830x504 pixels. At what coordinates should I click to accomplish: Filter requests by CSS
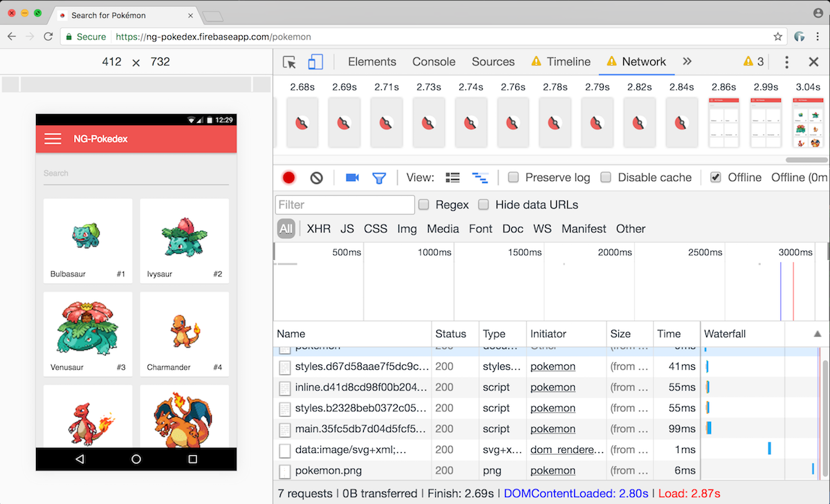tap(376, 229)
